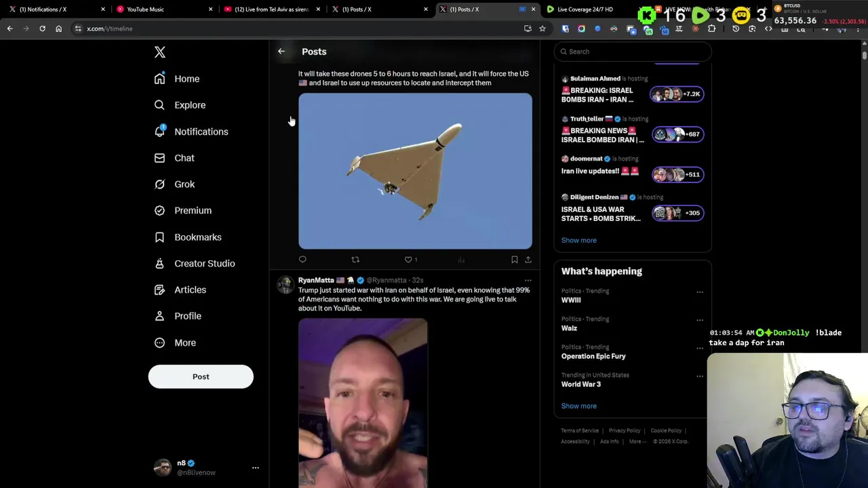The image size is (868, 488).
Task: Open Explore in the sidebar
Action: (180, 105)
